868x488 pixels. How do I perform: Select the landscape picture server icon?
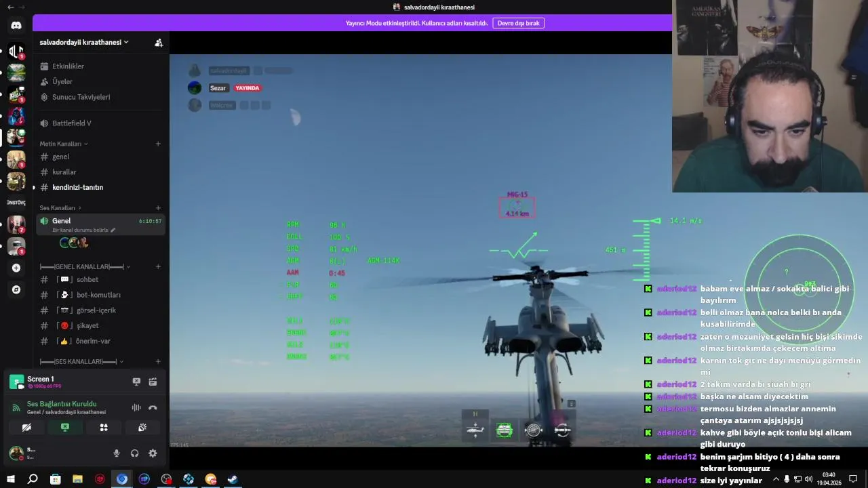tap(16, 73)
